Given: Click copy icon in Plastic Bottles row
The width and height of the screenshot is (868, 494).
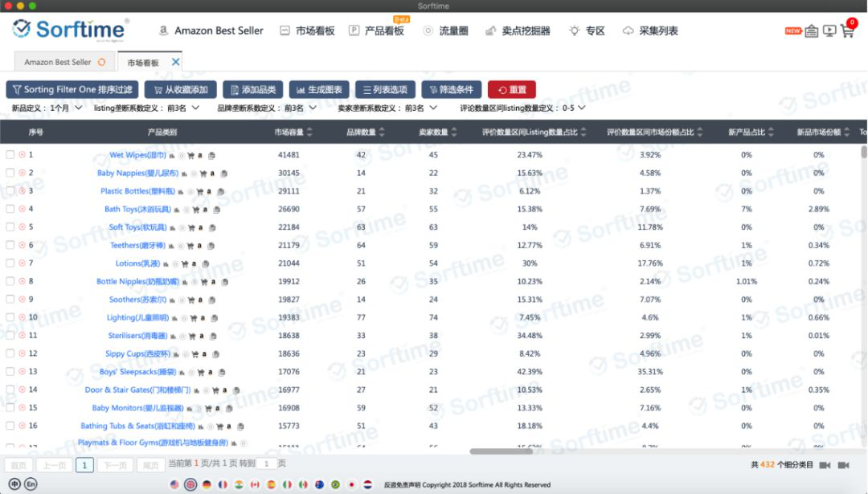Looking at the screenshot, I should (x=220, y=191).
